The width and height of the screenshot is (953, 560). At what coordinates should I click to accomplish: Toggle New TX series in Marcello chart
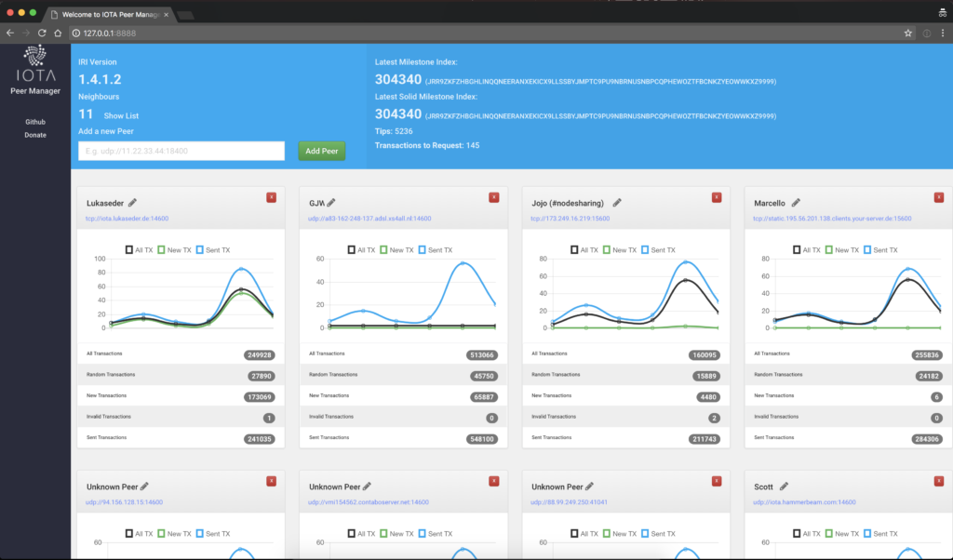(841, 249)
